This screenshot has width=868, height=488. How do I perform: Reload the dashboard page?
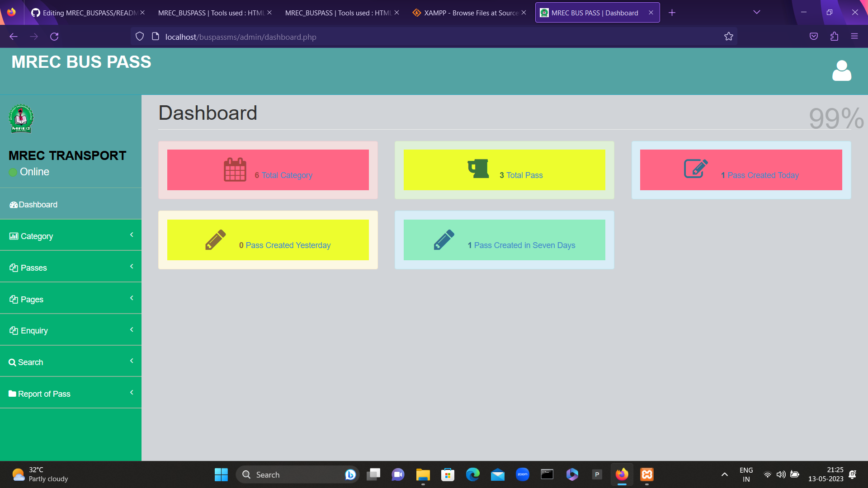coord(54,37)
